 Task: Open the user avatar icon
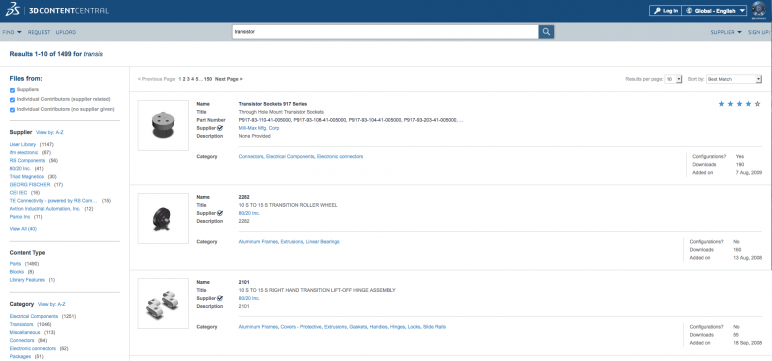[759, 10]
